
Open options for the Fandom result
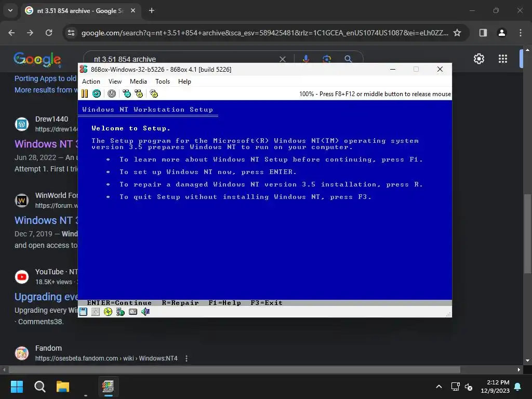pyautogui.click(x=187, y=358)
